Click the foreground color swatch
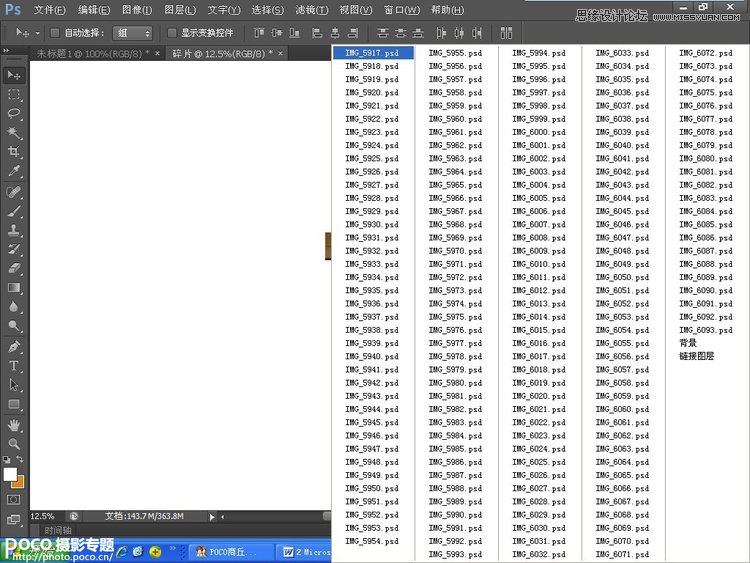This screenshot has height=563, width=750. (9, 474)
